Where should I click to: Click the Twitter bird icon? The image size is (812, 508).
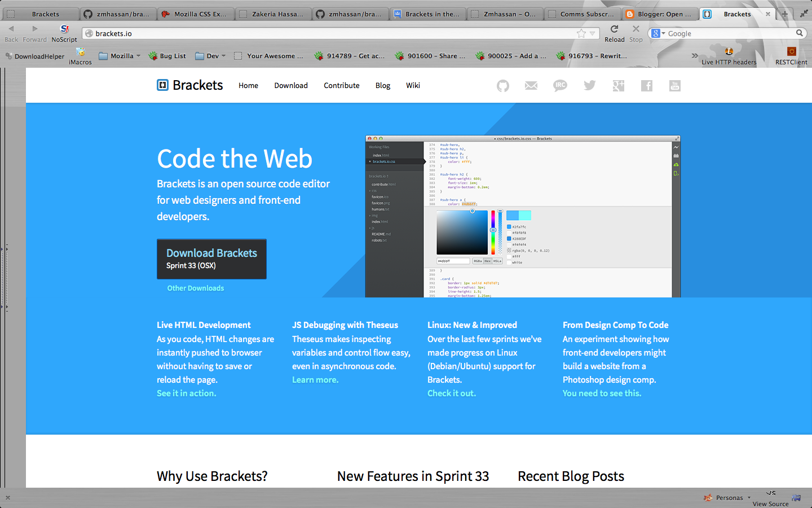[589, 85]
